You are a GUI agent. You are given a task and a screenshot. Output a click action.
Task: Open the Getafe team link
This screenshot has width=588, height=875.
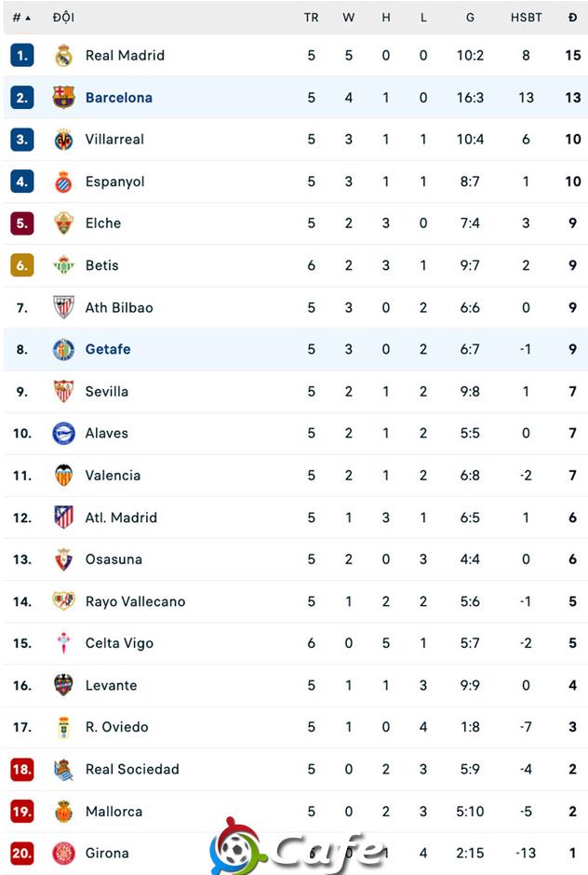coord(108,349)
